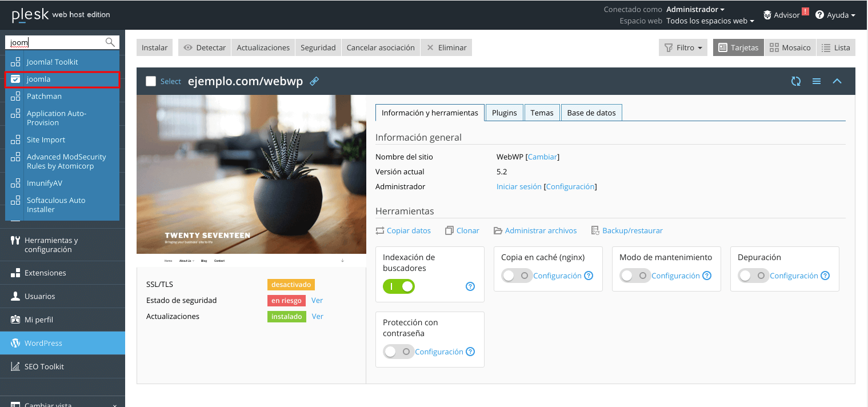Open the Filtro dropdown
Viewport: 868px width, 407px height.
point(683,47)
